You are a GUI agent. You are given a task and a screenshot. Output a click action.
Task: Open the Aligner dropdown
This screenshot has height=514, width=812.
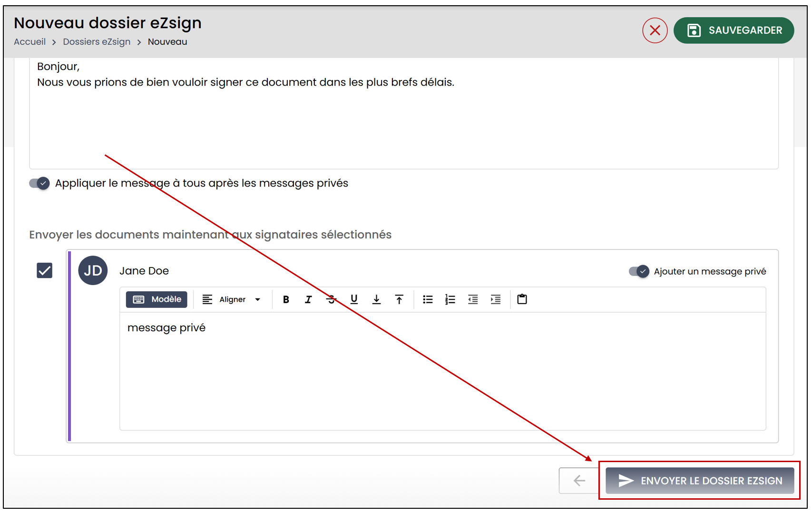(232, 299)
